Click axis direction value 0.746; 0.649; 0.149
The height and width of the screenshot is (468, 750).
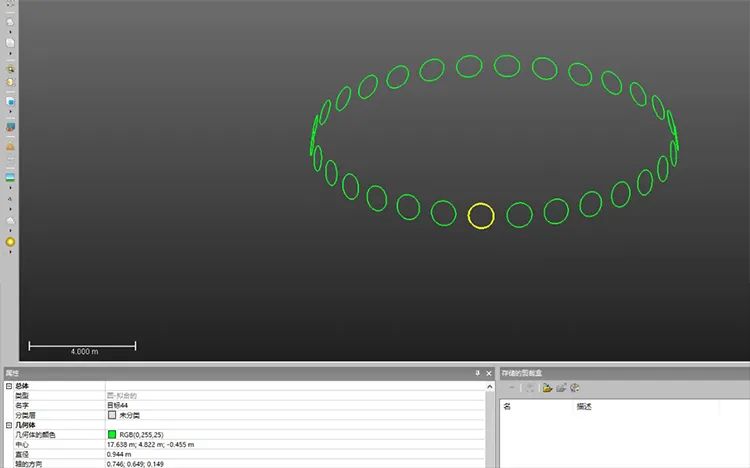tap(135, 464)
